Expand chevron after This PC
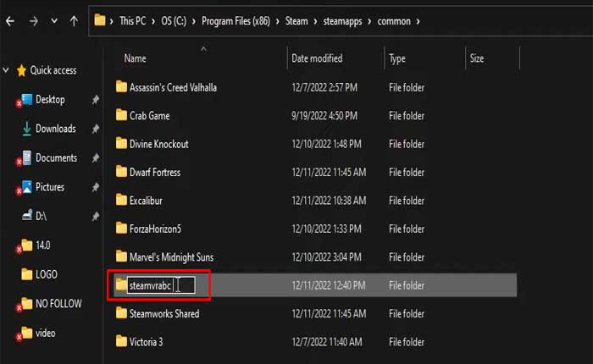 [x=153, y=21]
